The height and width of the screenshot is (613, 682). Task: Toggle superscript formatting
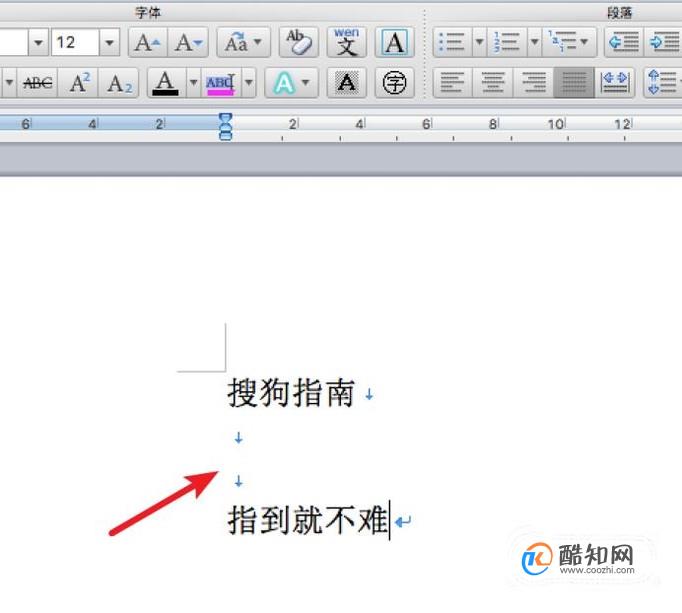(x=80, y=82)
